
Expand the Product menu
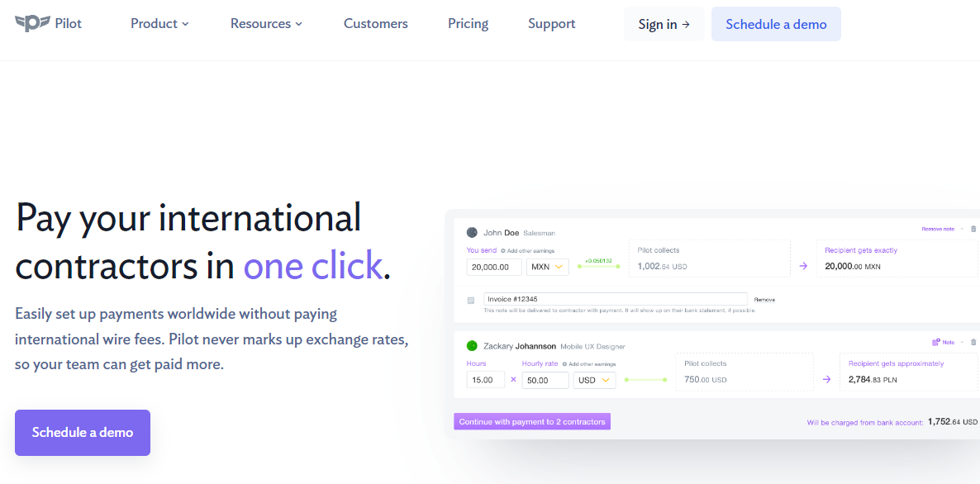click(159, 23)
